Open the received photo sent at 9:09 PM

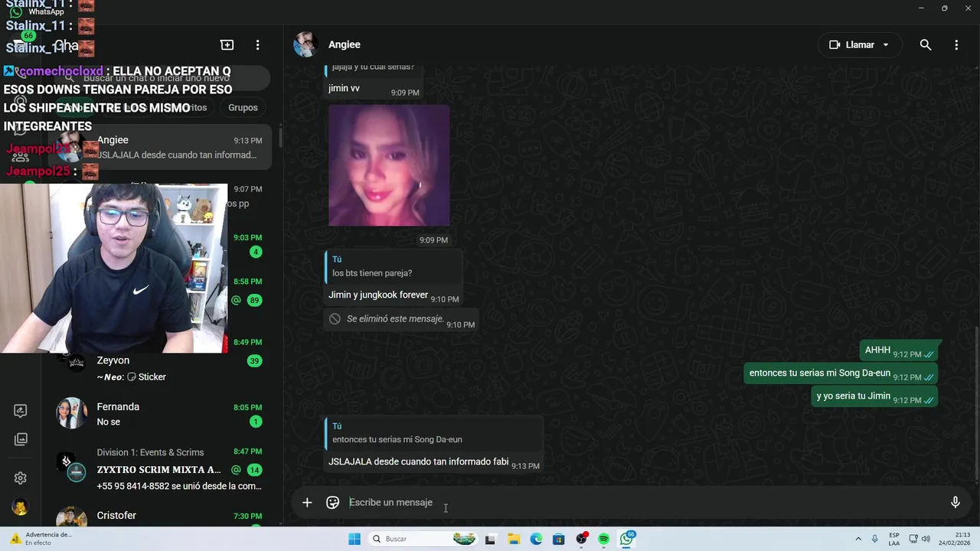pyautogui.click(x=389, y=165)
